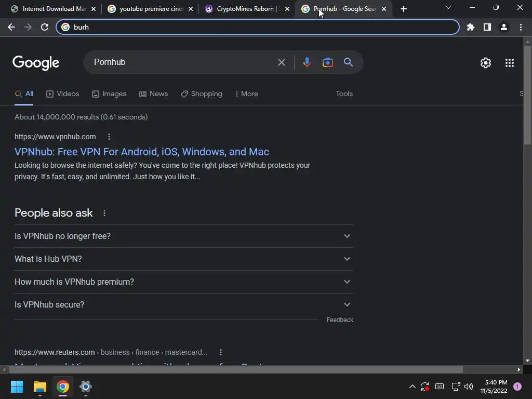Go back to previous page arrow
This screenshot has height=399, width=532.
(11, 27)
